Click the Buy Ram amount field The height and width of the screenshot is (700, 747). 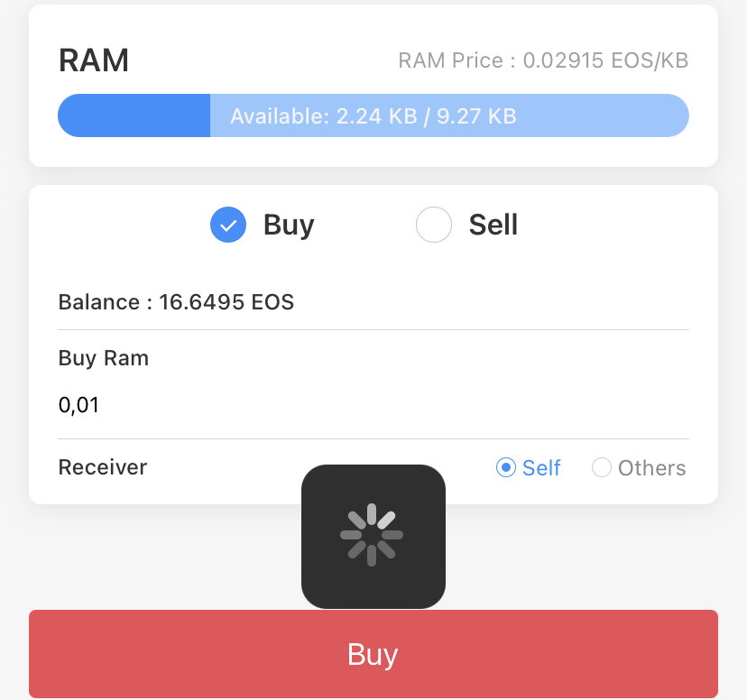(x=373, y=405)
